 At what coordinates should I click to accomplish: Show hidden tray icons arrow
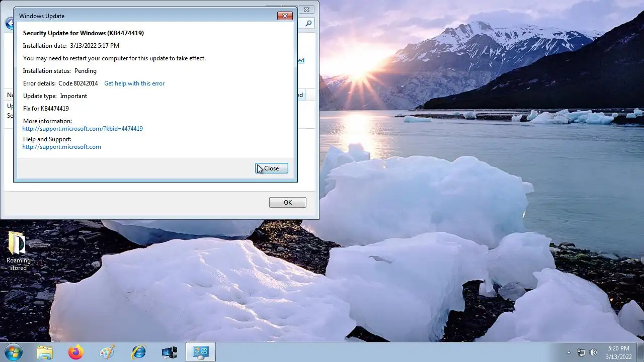tap(569, 352)
